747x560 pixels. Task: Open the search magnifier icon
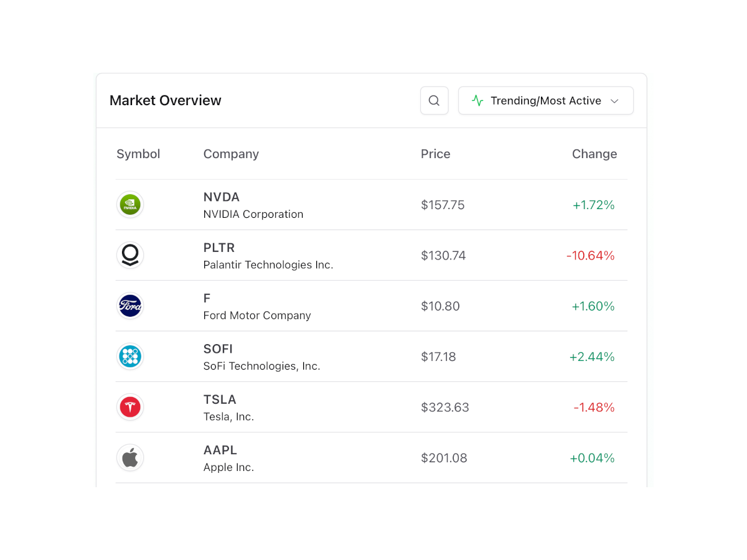(434, 100)
